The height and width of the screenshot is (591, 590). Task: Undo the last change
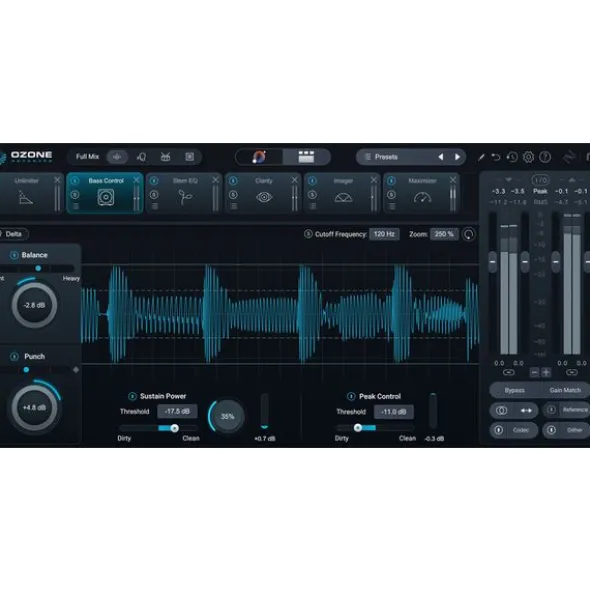496,157
